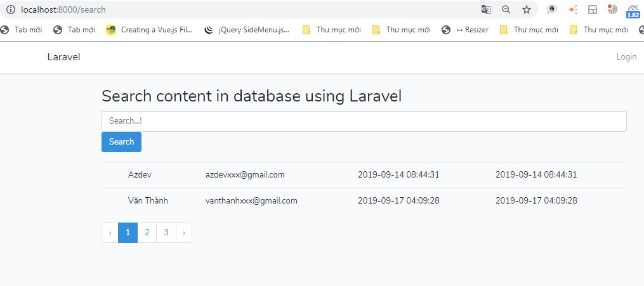This screenshot has height=286, width=644.
Task: Click Azdev's last date '2019-09-14 08:44:31'
Action: (536, 175)
